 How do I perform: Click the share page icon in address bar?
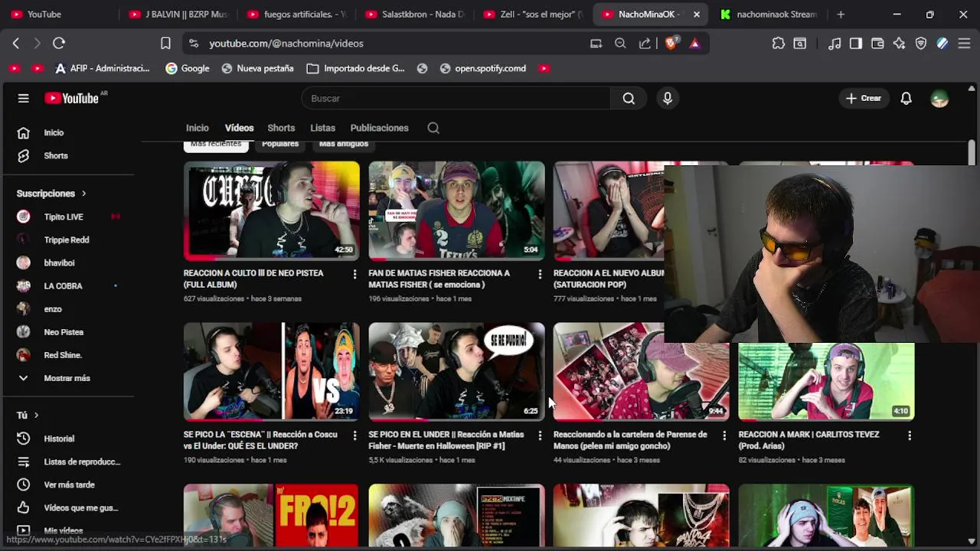(x=645, y=44)
